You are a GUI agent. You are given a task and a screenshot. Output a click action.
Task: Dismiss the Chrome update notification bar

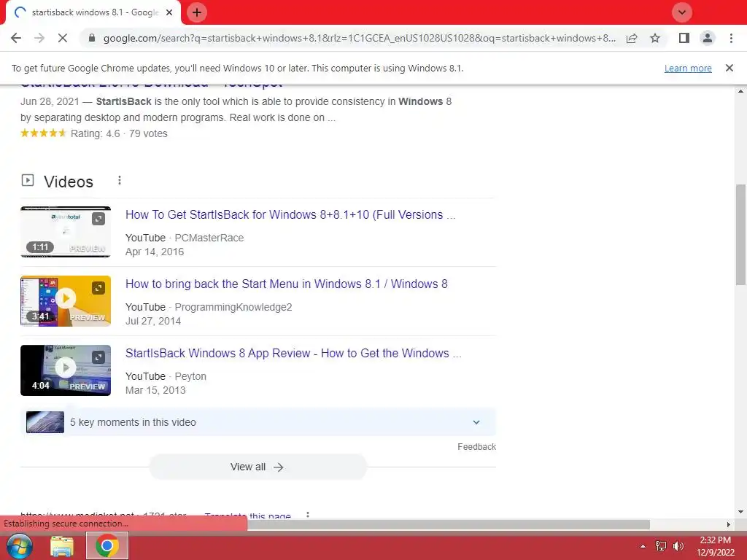tap(729, 68)
